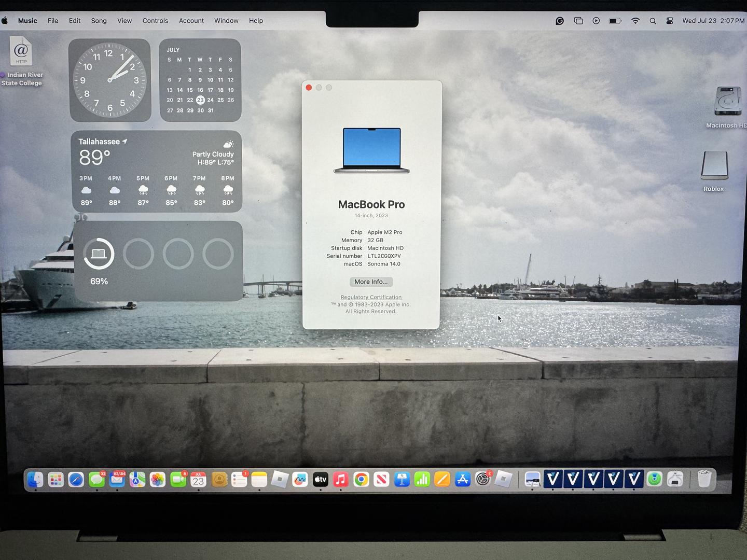Launch Roblox icon beside System Settings in Dock

(503, 480)
